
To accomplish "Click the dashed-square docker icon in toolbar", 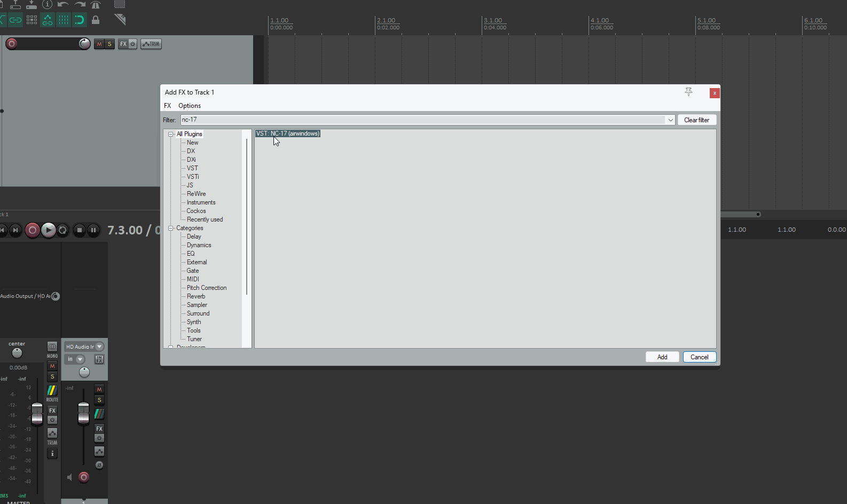I will tap(120, 4).
